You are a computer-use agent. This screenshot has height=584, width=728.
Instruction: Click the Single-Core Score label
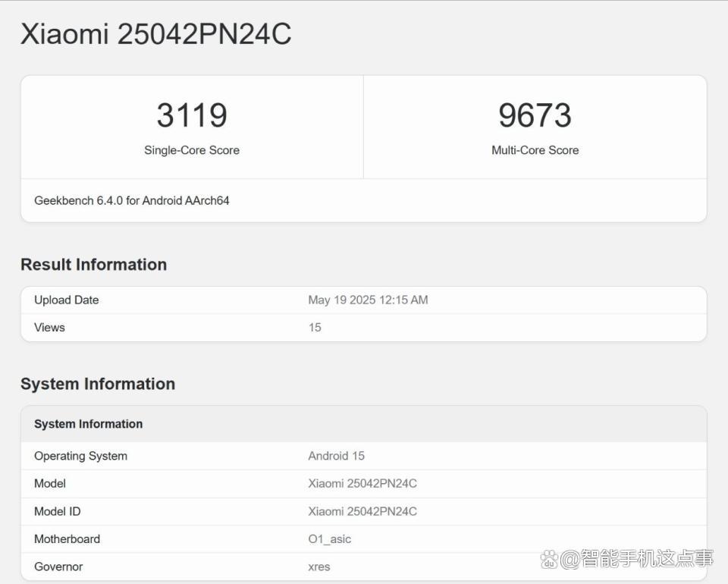pos(192,150)
